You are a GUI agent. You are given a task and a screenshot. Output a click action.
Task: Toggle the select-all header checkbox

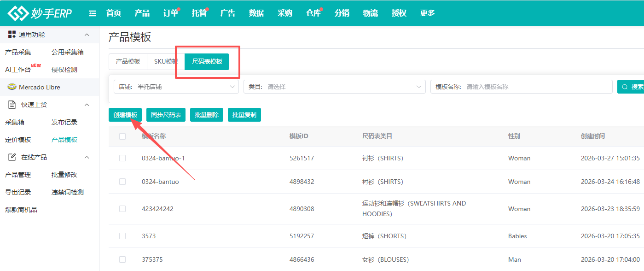click(x=122, y=136)
